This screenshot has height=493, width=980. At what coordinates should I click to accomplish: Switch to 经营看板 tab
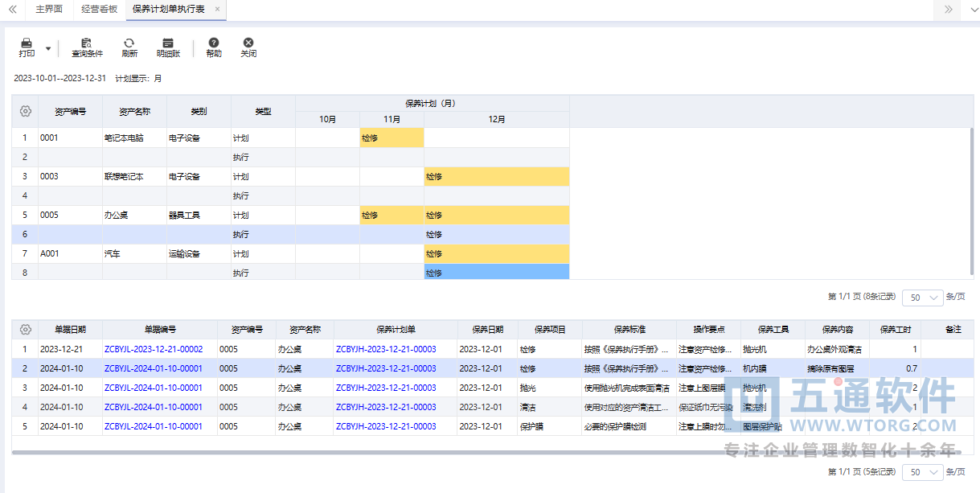click(x=100, y=10)
